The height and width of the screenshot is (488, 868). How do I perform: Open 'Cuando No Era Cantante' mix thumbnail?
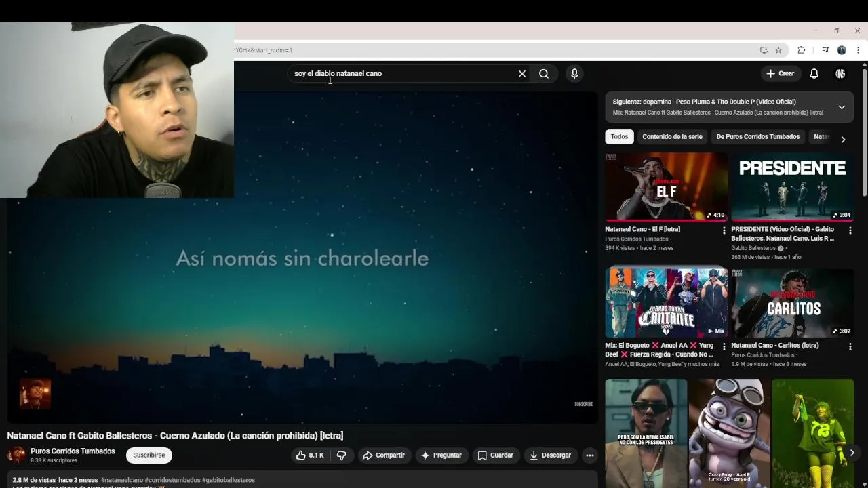click(666, 303)
